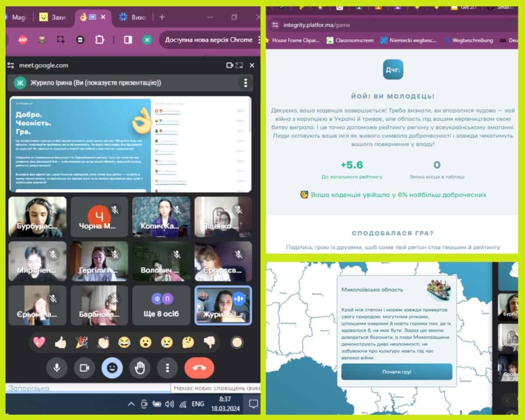Open the ABP extension icon
525x420 pixels.
click(23, 40)
